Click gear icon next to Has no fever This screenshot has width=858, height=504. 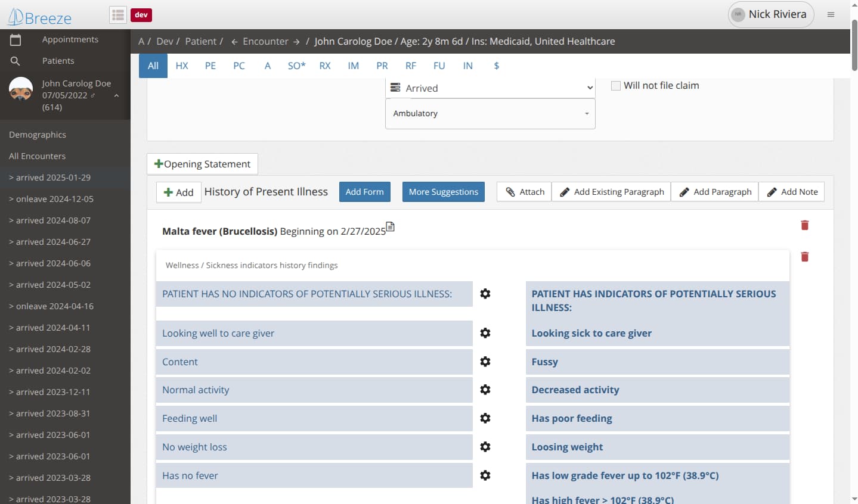(485, 475)
